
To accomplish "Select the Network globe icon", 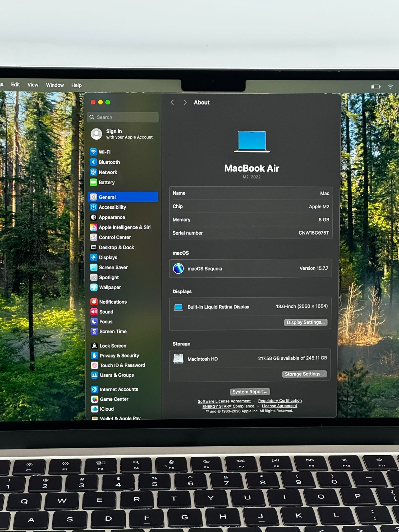I will click(x=93, y=172).
